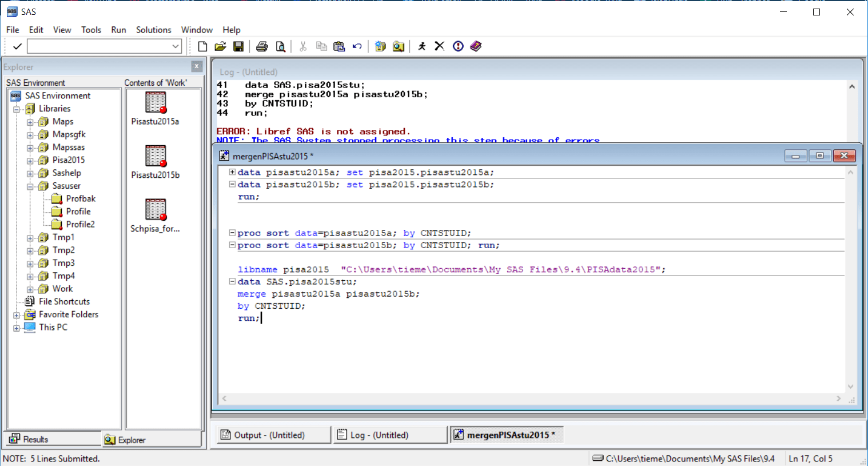The height and width of the screenshot is (466, 868).
Task: Expand the collapsed data pisastu2015a code block
Action: point(232,172)
